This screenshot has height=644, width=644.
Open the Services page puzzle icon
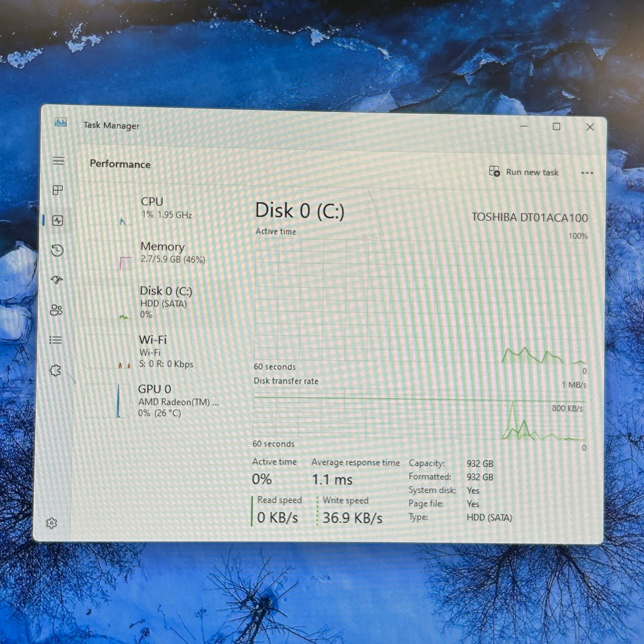tap(55, 370)
